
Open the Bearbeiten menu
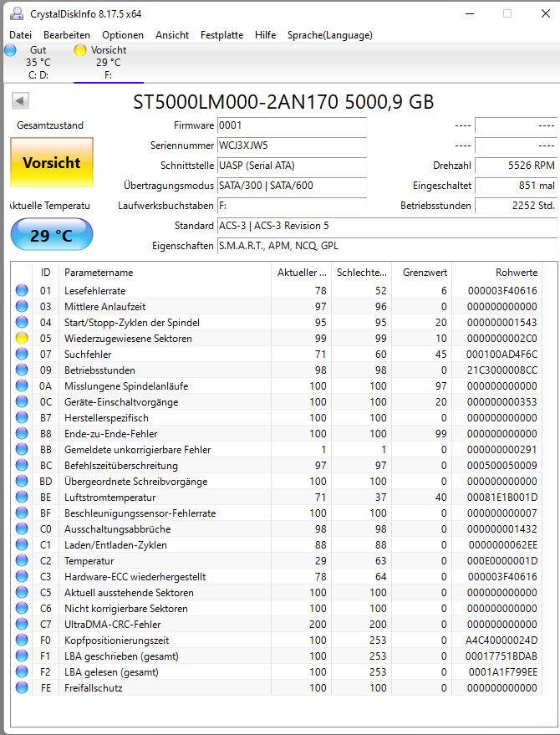[67, 35]
